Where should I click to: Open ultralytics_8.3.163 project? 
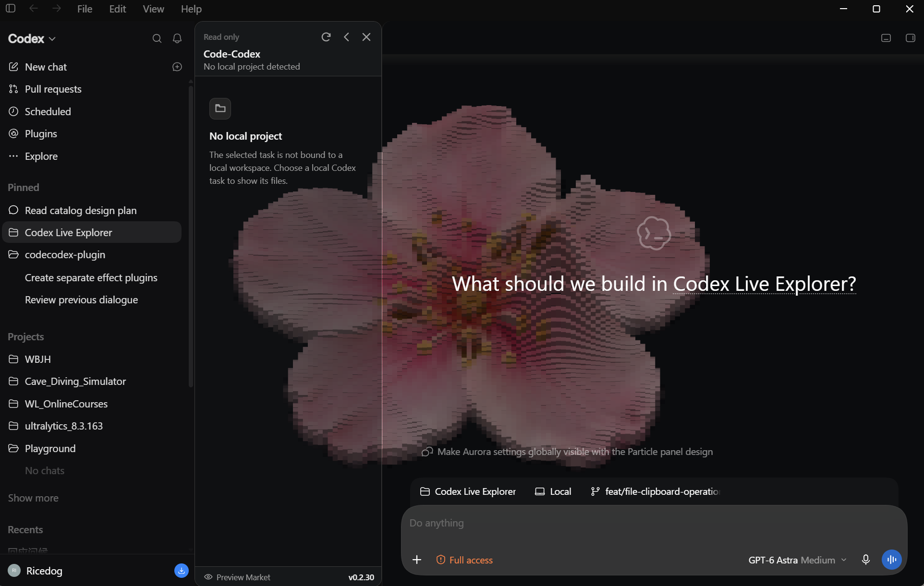coord(63,426)
